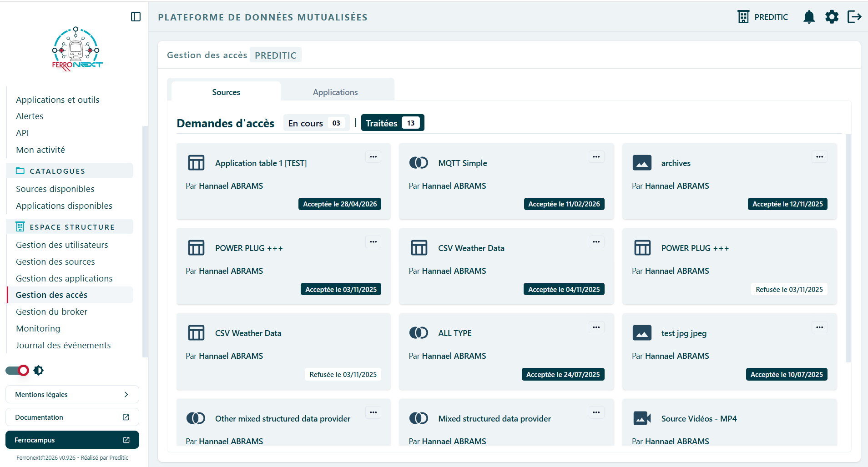Screen dimensions: 868x467
Task: Open Applications et outils menu item
Action: point(57,100)
